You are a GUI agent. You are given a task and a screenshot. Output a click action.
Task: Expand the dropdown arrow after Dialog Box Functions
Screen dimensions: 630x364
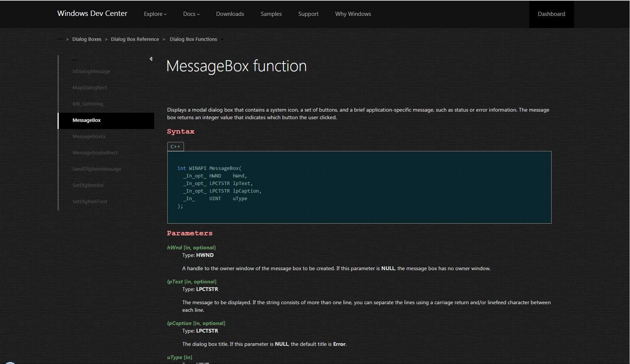point(222,39)
